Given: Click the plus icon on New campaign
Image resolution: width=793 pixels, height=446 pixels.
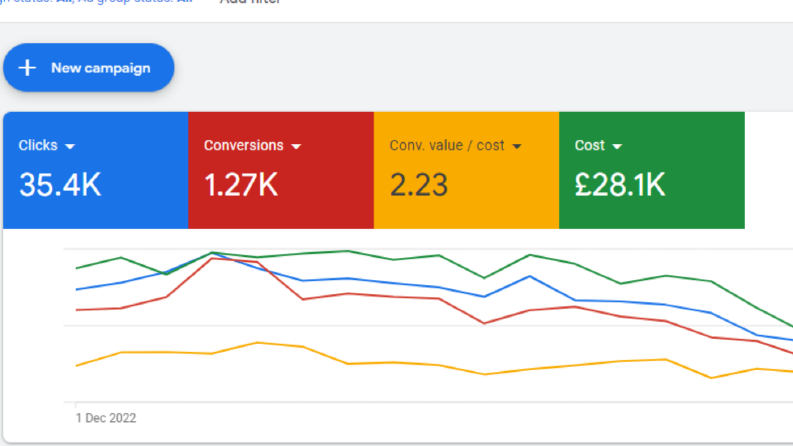Looking at the screenshot, I should [x=27, y=68].
